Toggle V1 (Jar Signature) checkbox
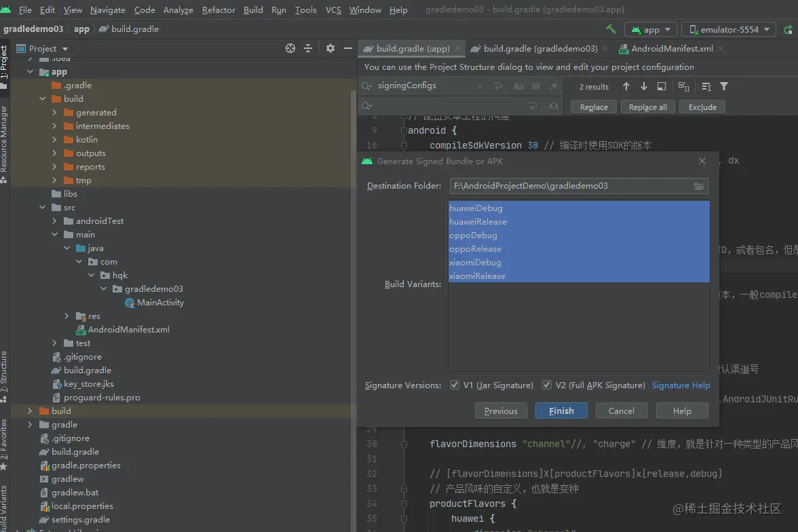This screenshot has height=532, width=798. (455, 385)
